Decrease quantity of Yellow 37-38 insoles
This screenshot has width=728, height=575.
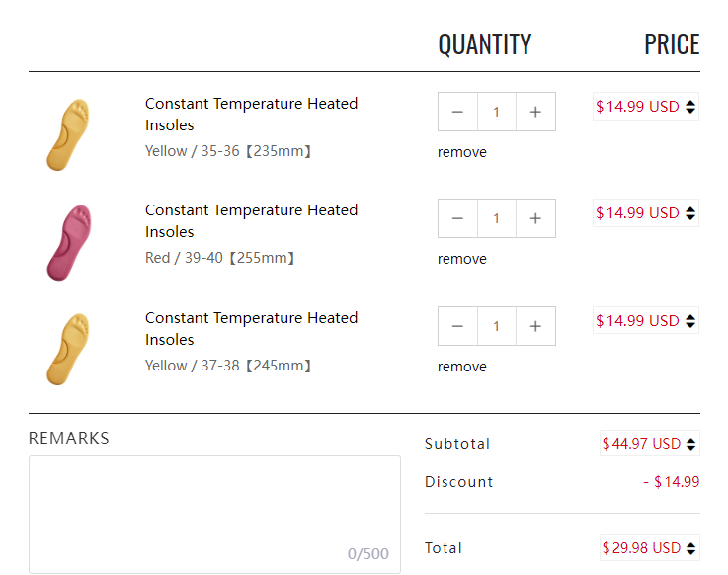[x=457, y=326]
